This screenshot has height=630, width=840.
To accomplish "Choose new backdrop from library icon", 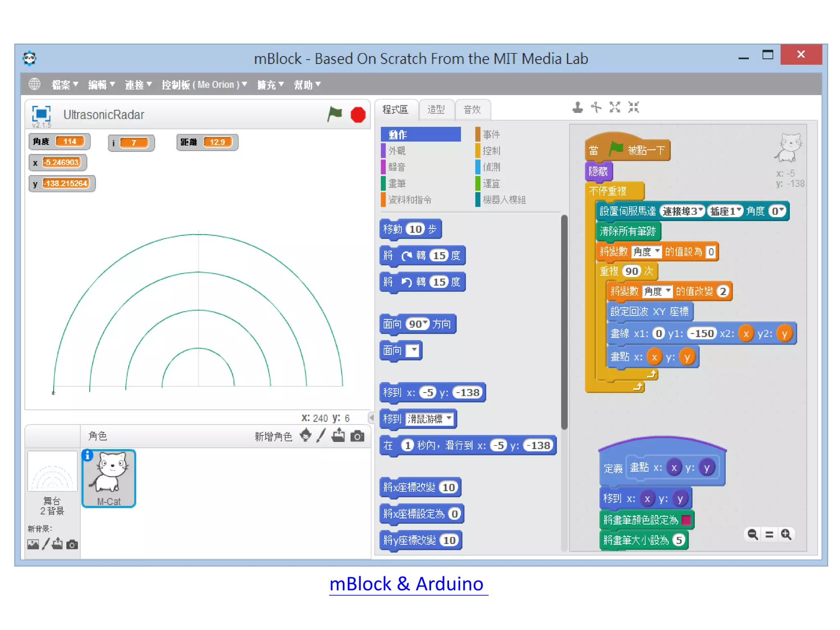I will [x=33, y=544].
